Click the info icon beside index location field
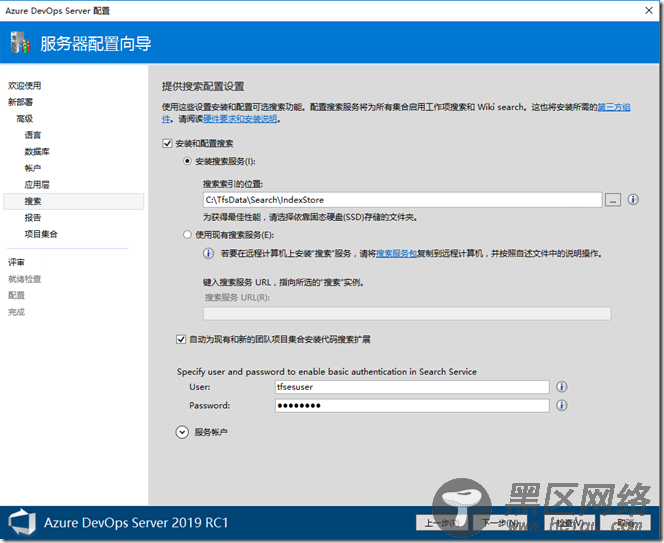The image size is (664, 543). pyautogui.click(x=633, y=199)
